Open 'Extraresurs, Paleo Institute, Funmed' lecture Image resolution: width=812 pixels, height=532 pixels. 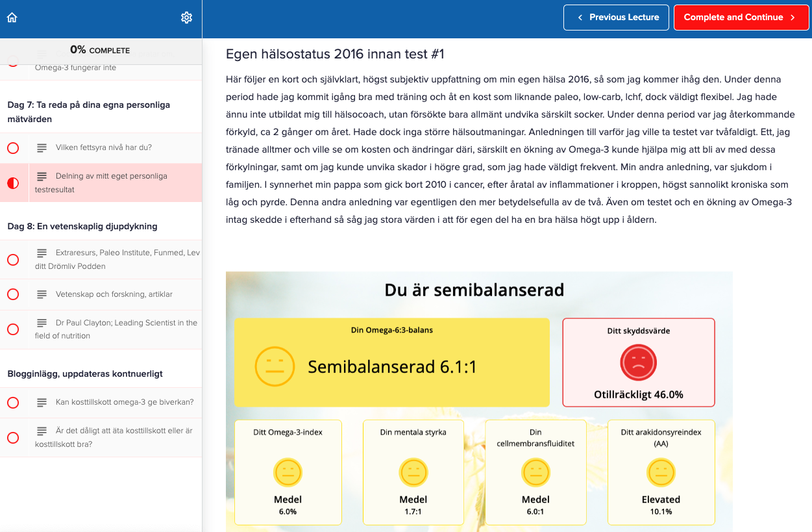[x=101, y=259]
